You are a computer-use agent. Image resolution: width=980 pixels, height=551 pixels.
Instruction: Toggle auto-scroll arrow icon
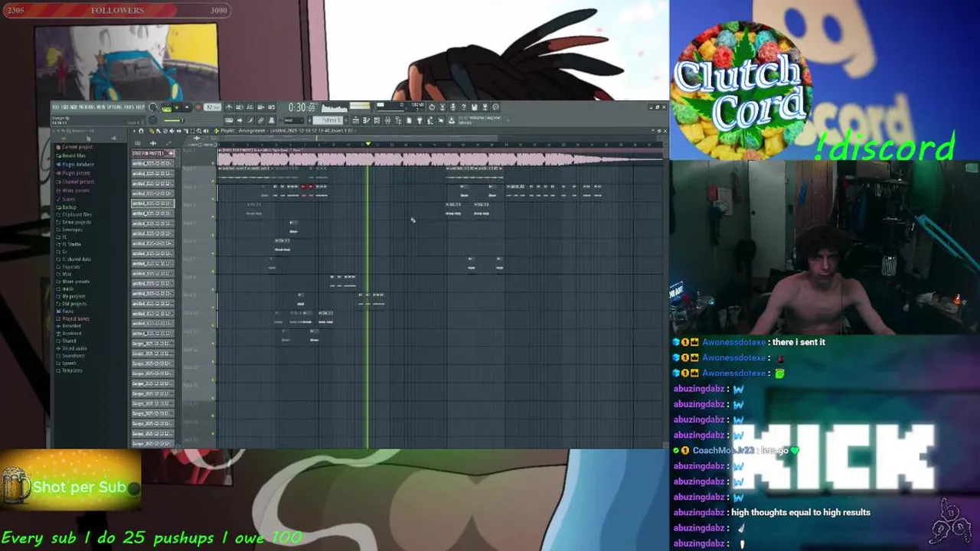coord(240,120)
